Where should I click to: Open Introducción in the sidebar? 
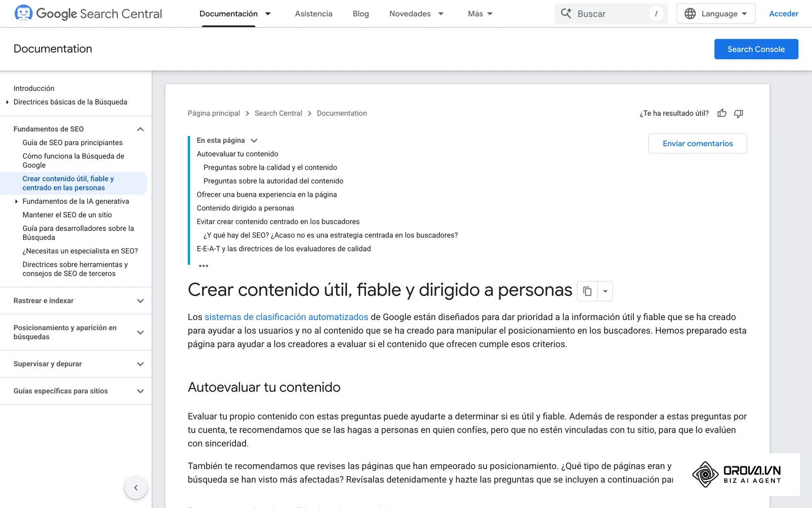click(x=34, y=88)
